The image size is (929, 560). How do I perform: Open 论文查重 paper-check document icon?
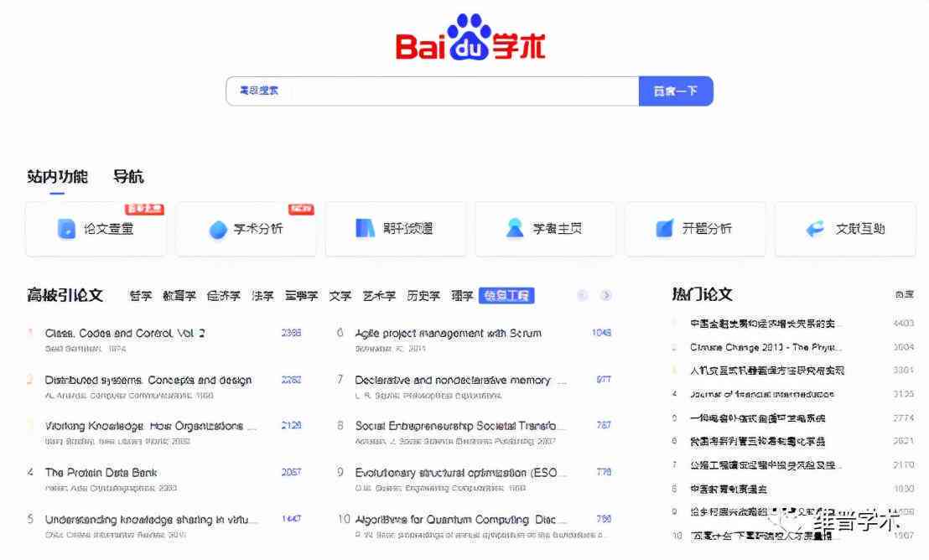pyautogui.click(x=66, y=229)
